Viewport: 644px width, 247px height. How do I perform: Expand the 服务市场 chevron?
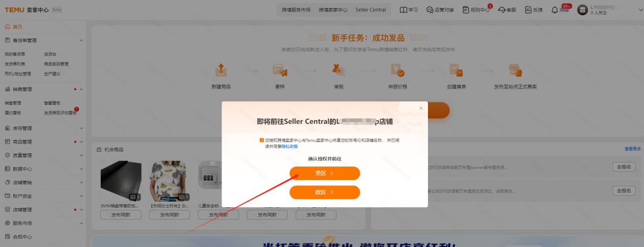[81, 223]
